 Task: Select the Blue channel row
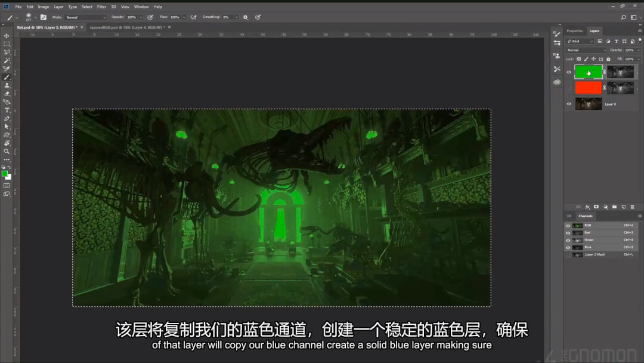(601, 248)
